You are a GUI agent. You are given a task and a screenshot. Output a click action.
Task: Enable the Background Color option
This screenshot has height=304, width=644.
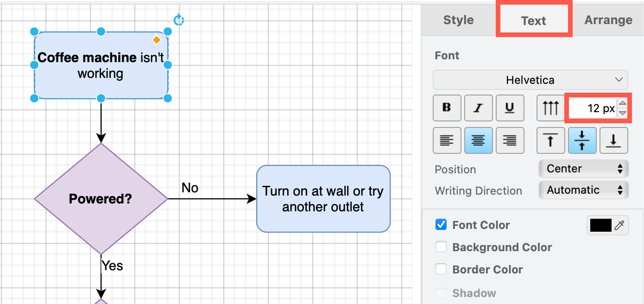pyautogui.click(x=441, y=247)
